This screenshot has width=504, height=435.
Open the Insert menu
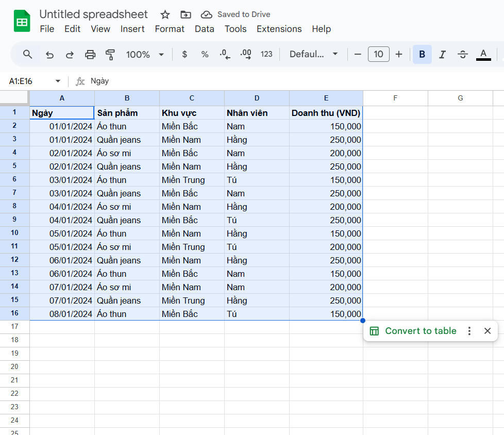click(132, 29)
